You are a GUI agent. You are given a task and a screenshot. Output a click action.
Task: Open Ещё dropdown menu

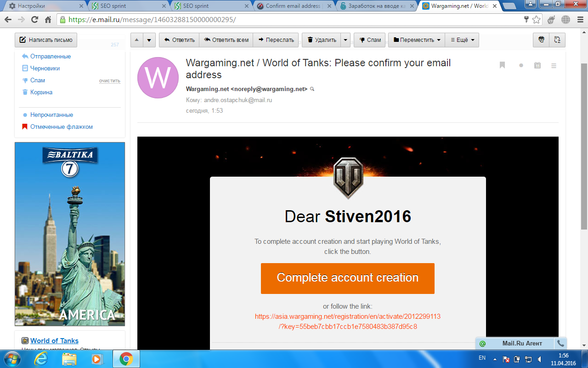pos(462,40)
